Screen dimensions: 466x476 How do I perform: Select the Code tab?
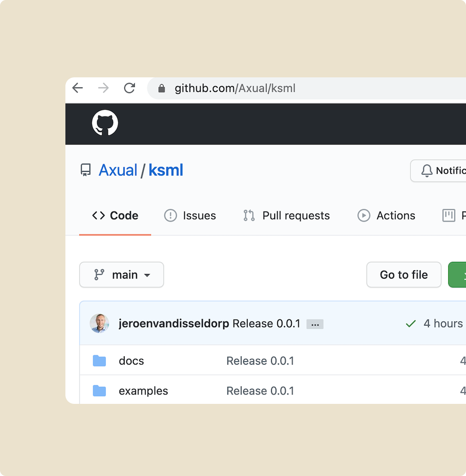click(x=115, y=216)
